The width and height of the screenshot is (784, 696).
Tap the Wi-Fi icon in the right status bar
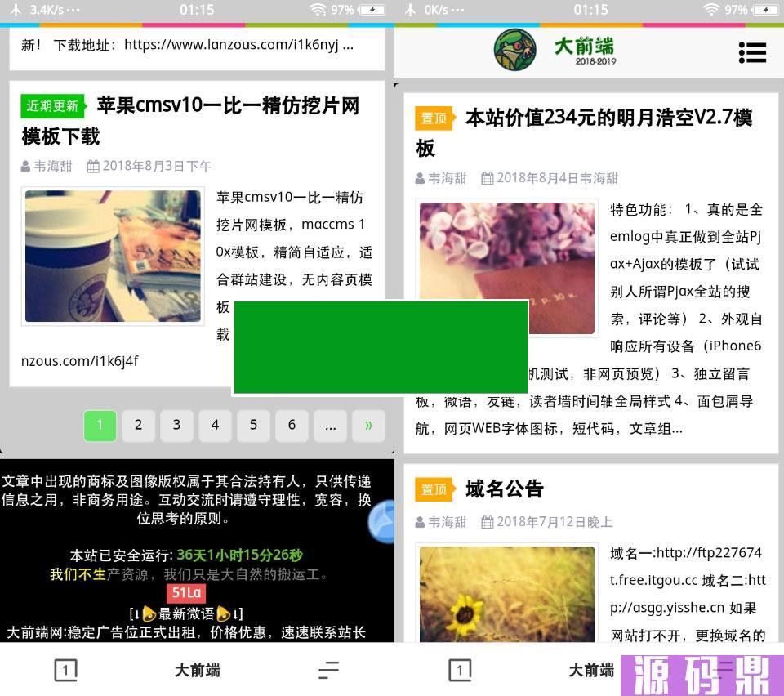711,10
